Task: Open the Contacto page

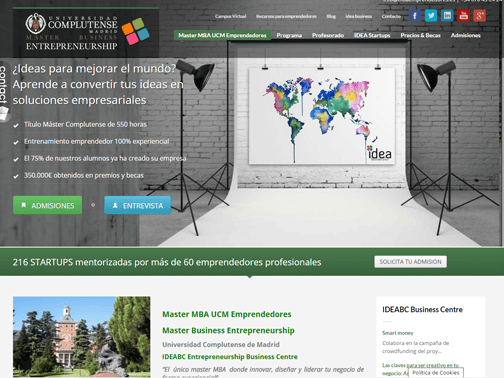Action: click(391, 16)
